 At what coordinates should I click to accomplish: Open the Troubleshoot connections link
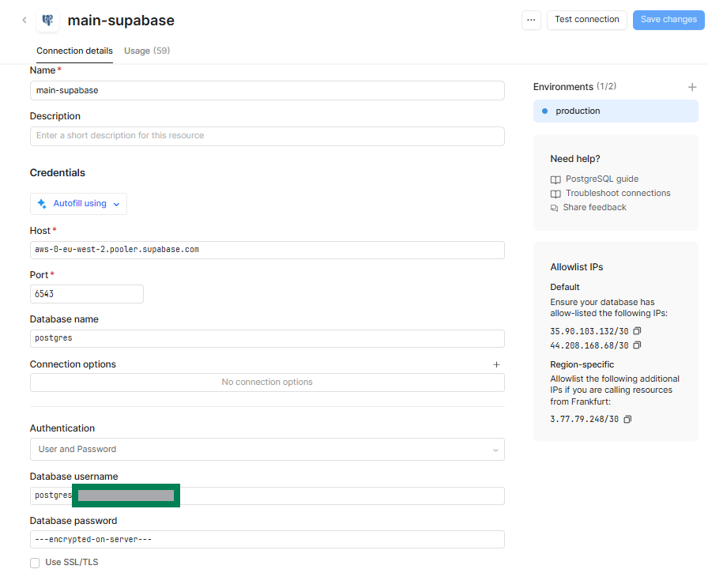pyautogui.click(x=617, y=194)
